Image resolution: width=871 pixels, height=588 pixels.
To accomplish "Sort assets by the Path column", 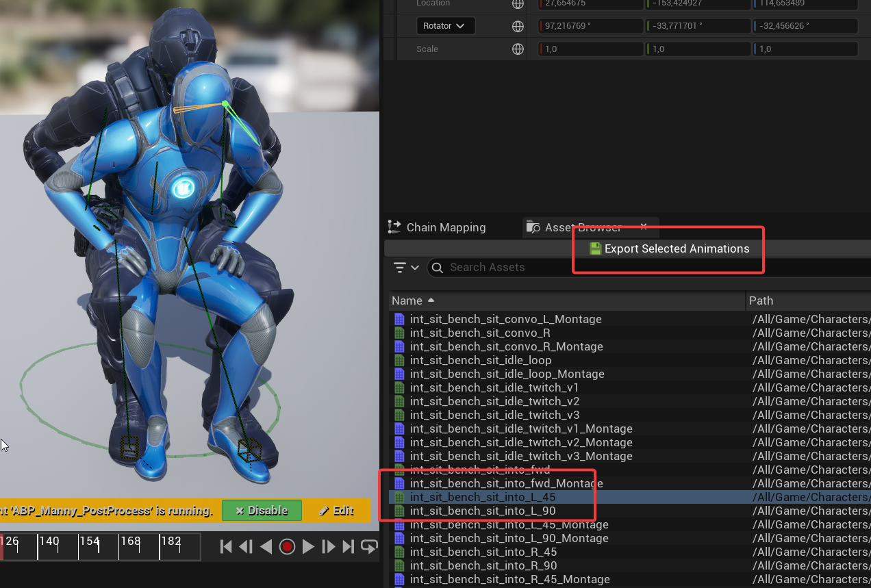I will pos(761,301).
